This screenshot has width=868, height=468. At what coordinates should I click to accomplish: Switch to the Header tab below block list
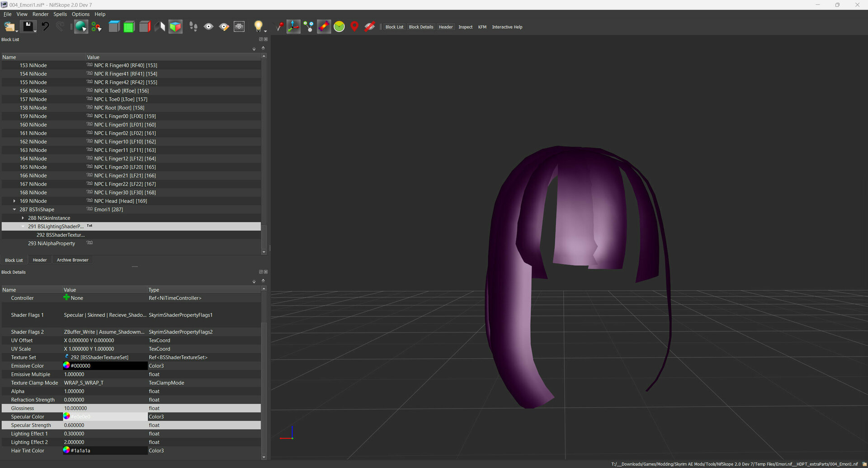pos(40,260)
